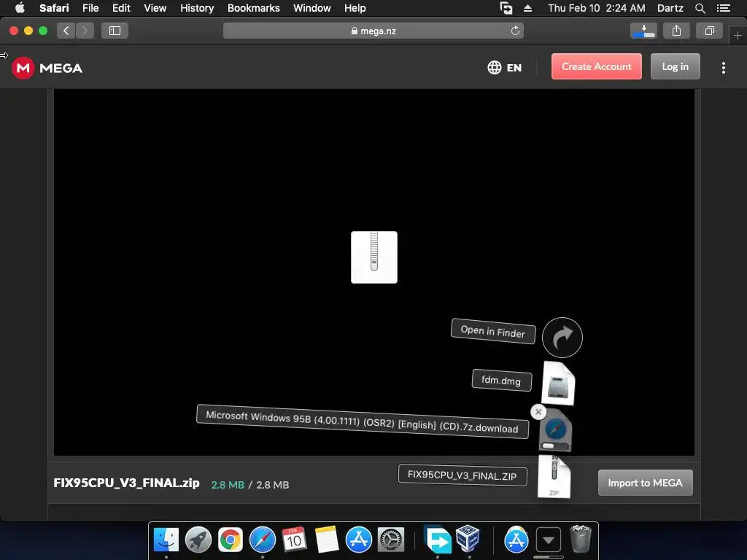This screenshot has height=560, width=747.
Task: Go forward with Safari's forward arrow
Action: [x=85, y=31]
